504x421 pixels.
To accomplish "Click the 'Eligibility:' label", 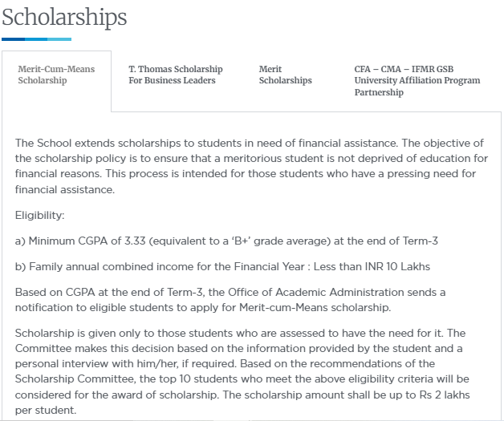I will tap(41, 215).
